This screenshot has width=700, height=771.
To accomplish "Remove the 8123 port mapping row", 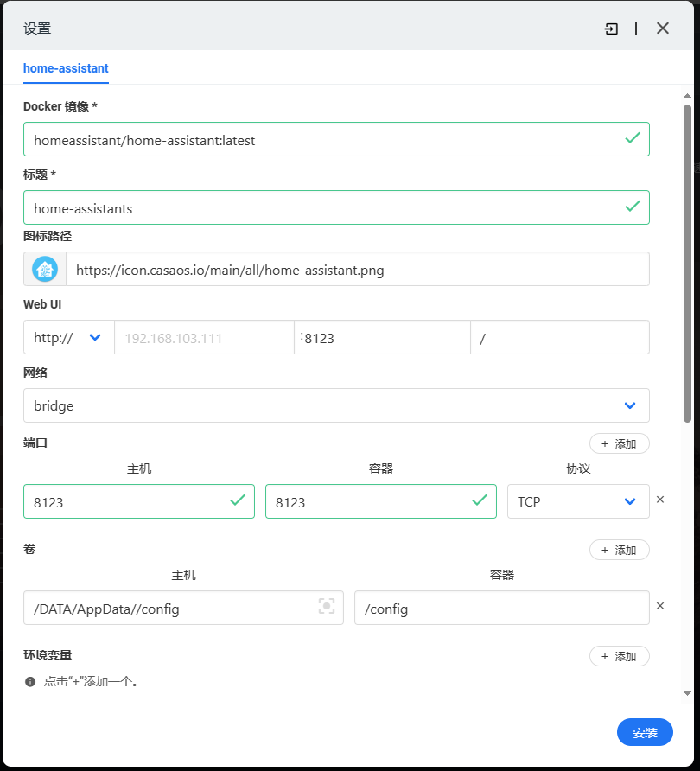I will (x=660, y=500).
